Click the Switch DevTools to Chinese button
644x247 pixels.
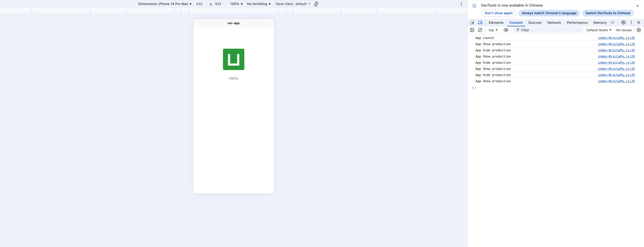(608, 13)
